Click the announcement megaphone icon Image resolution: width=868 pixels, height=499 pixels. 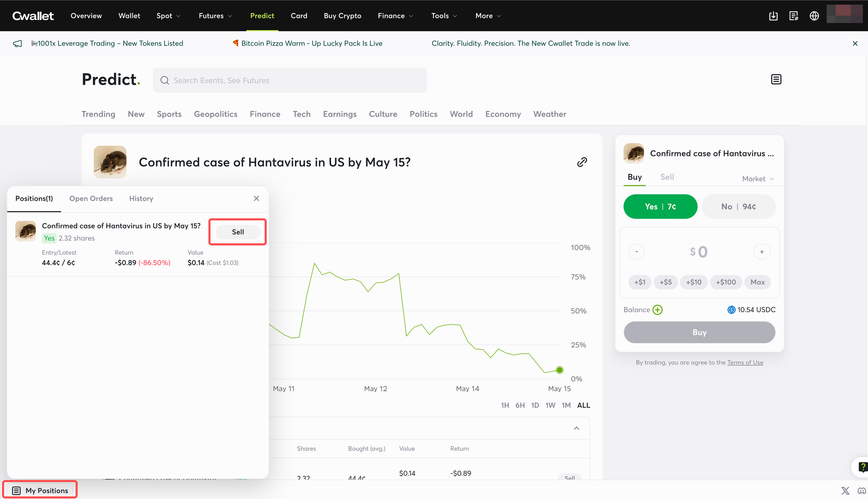[17, 43]
